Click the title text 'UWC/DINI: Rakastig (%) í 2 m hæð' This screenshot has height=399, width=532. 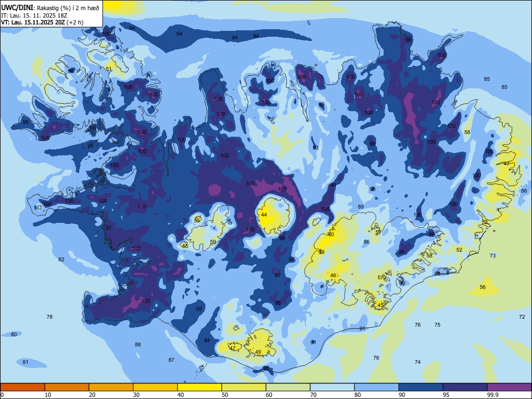point(50,8)
